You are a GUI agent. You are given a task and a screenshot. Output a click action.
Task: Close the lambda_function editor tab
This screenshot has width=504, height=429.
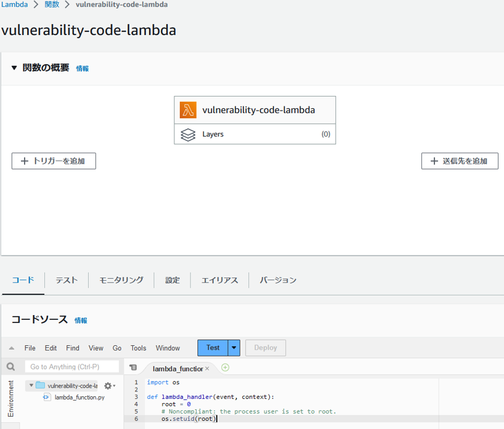pyautogui.click(x=207, y=369)
